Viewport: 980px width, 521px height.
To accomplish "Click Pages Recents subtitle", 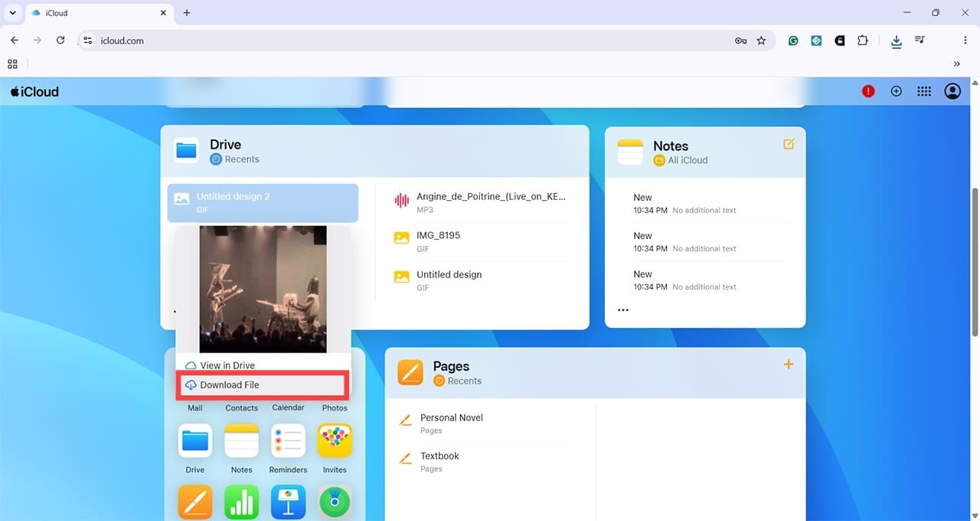I will click(457, 381).
